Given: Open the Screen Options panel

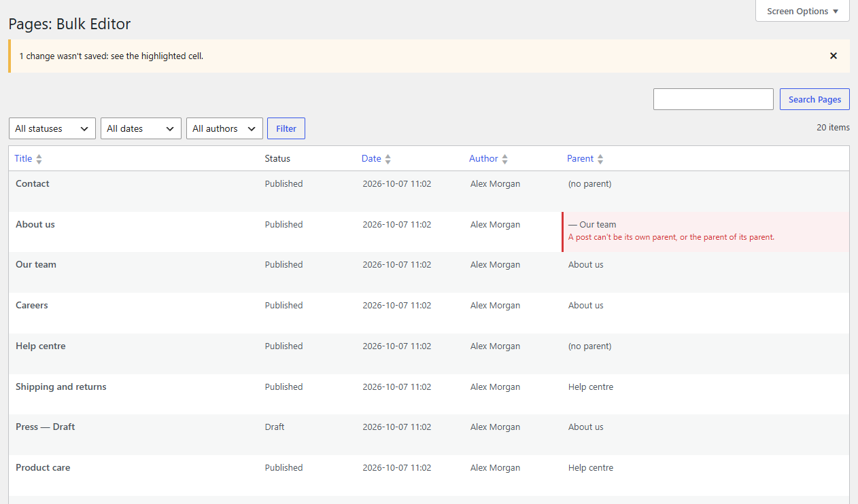Looking at the screenshot, I should [802, 11].
